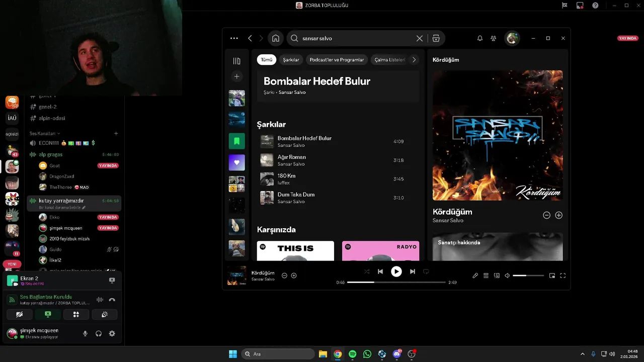
Task: Create new playlist with plus icon
Action: point(237,76)
